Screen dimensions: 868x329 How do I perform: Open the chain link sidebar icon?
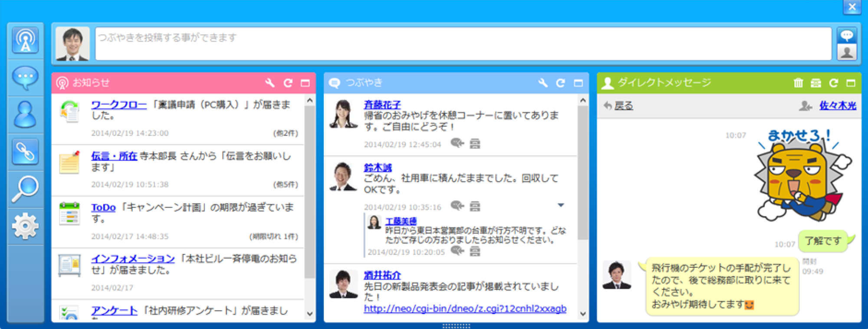pyautogui.click(x=25, y=151)
